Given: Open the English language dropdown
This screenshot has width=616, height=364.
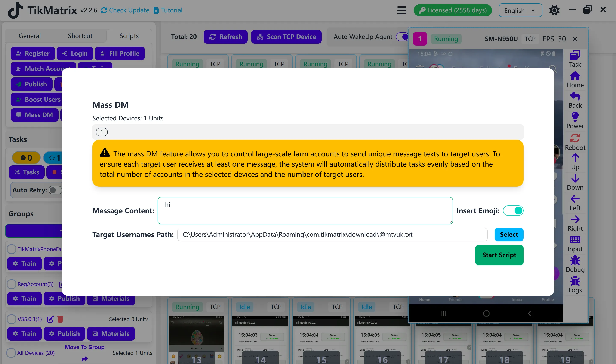Looking at the screenshot, I should pyautogui.click(x=520, y=10).
